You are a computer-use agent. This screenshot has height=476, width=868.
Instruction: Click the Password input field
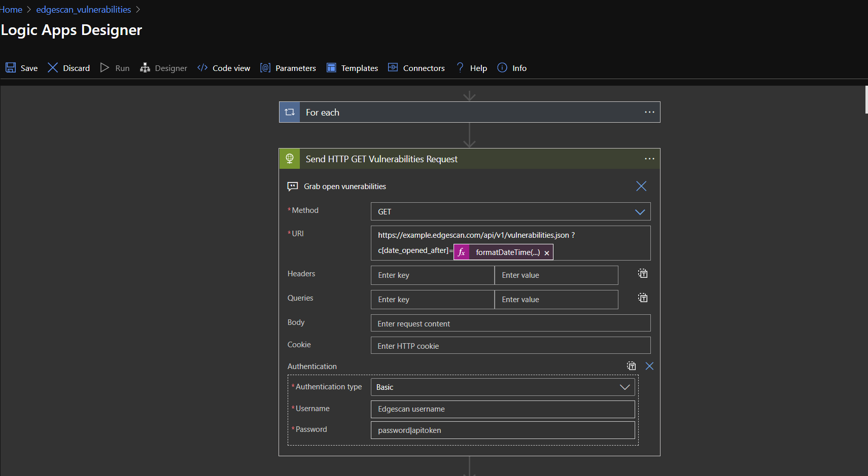click(x=503, y=430)
